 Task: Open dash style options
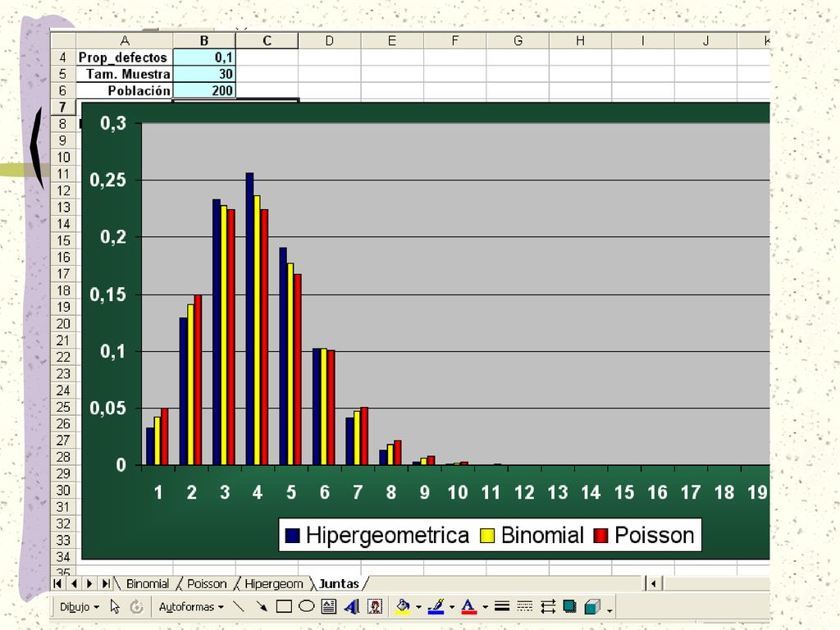pos(524,606)
